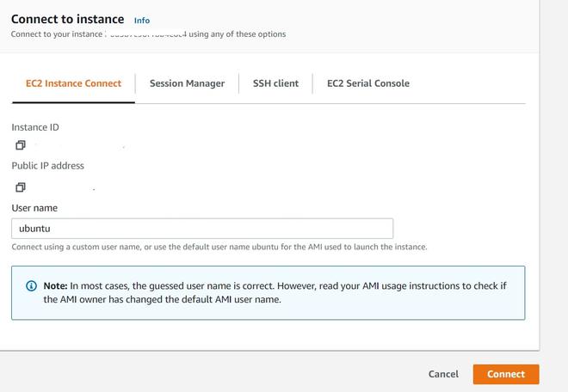Copy the Public IP address with copy icon
The width and height of the screenshot is (568, 392).
[x=20, y=187]
